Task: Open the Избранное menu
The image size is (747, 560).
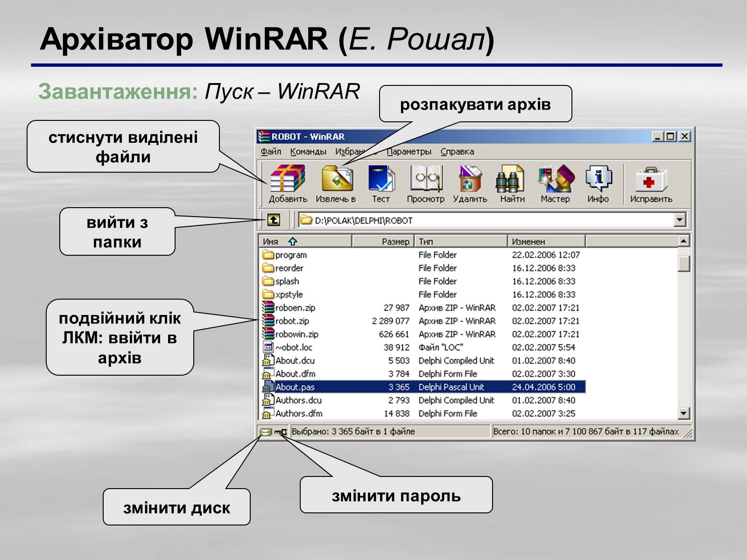Action: point(356,151)
